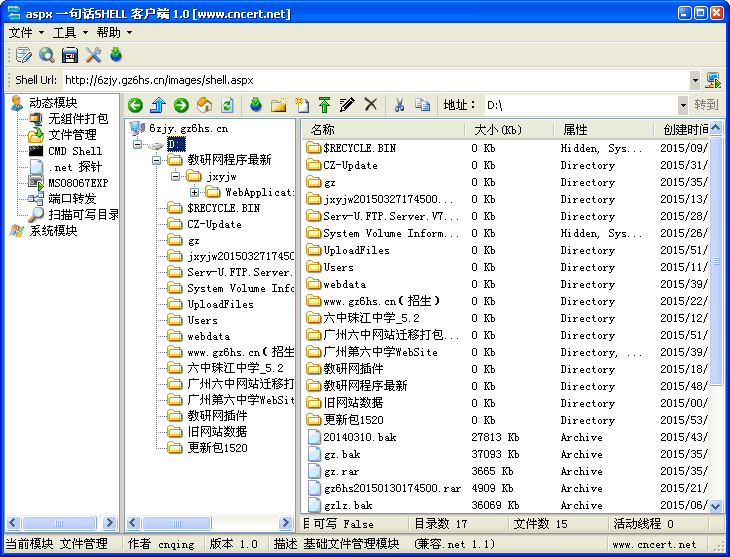The height and width of the screenshot is (557, 730).
Task: Refresh the file listing
Action: [x=228, y=104]
